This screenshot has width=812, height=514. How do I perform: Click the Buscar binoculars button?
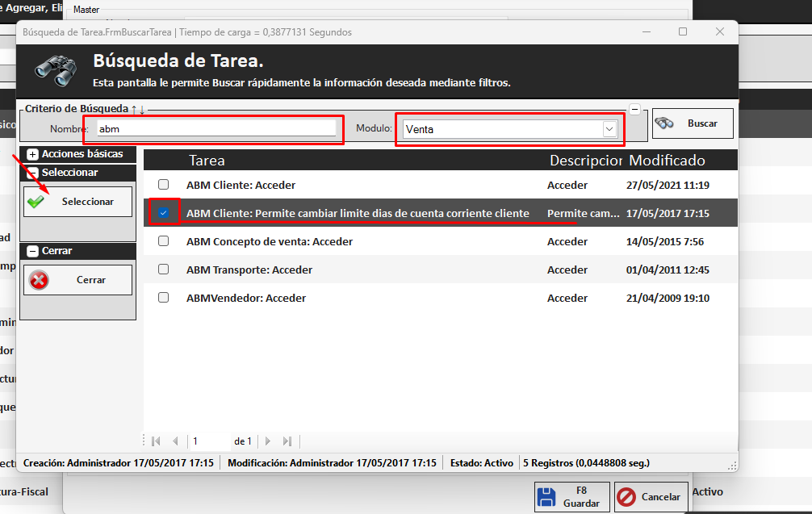click(x=693, y=123)
